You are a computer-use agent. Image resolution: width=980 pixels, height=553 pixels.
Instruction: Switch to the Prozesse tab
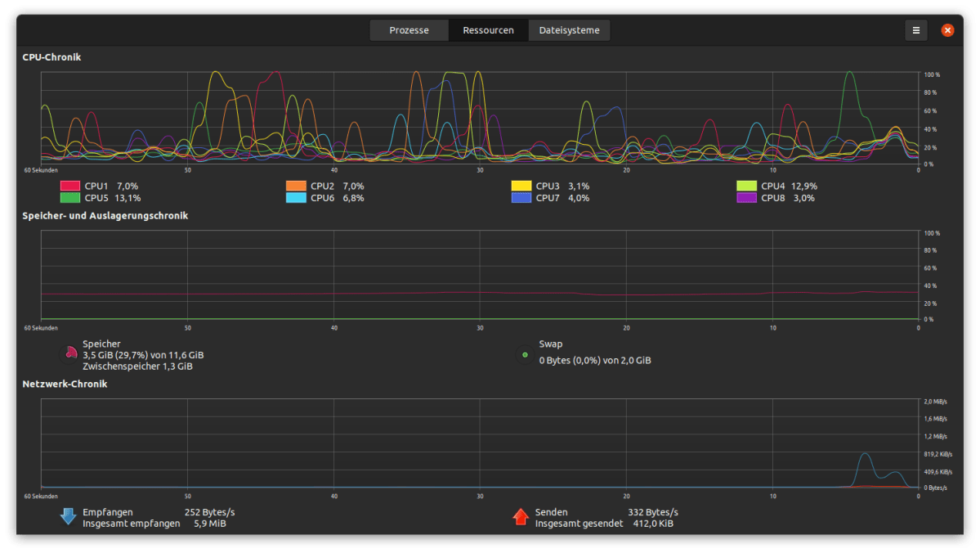click(409, 30)
